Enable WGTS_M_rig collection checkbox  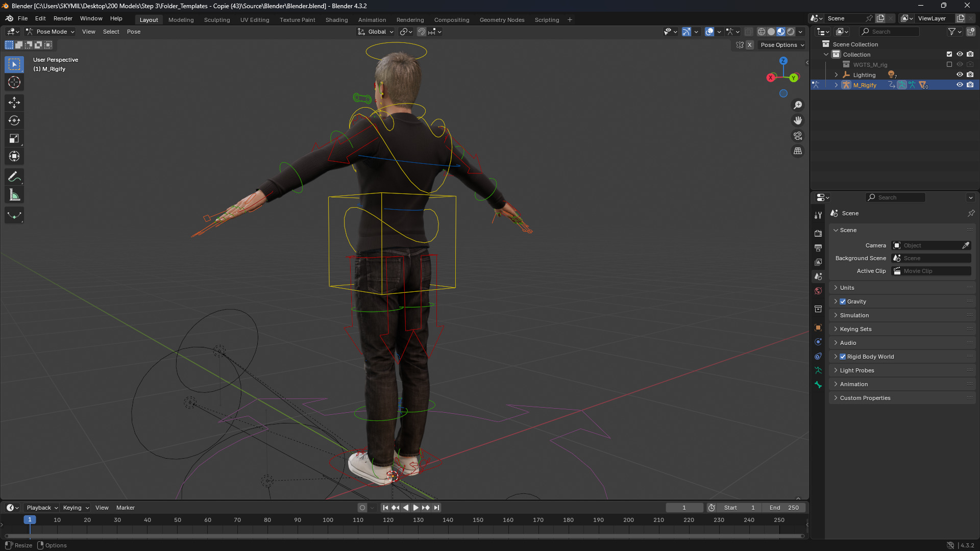(x=949, y=64)
